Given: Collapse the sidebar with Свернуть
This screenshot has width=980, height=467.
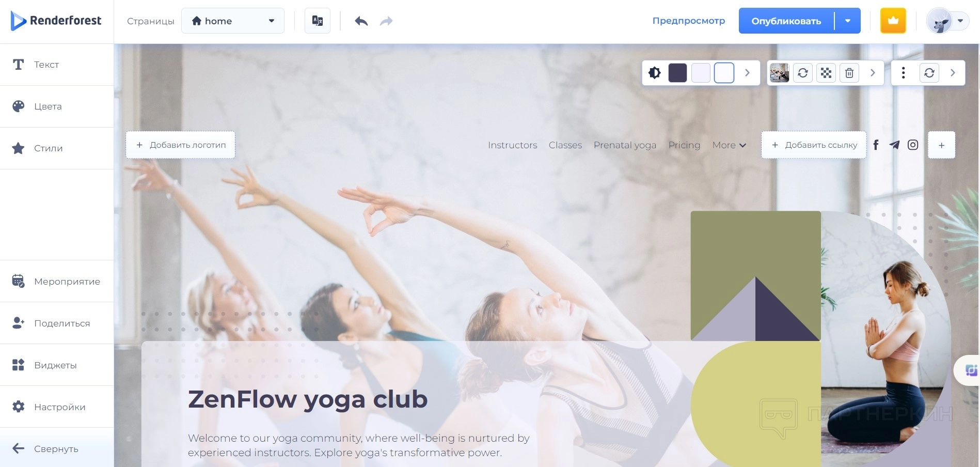Looking at the screenshot, I should (57, 448).
